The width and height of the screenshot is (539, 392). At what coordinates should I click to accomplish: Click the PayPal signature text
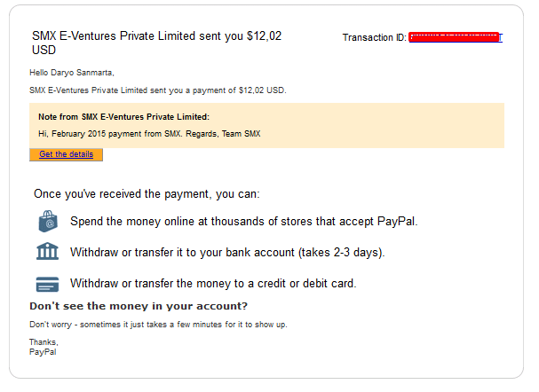[43, 352]
